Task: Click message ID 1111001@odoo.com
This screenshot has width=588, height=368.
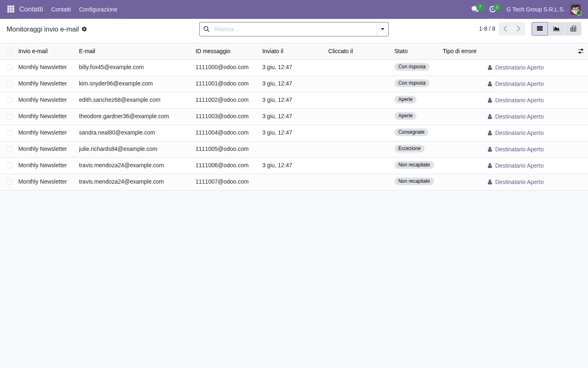Action: pyautogui.click(x=222, y=83)
